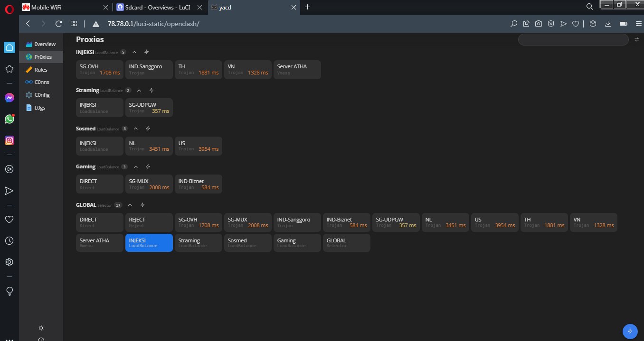This screenshot has height=341, width=644.
Task: Open the speed dial grid icon
Action: point(74,24)
